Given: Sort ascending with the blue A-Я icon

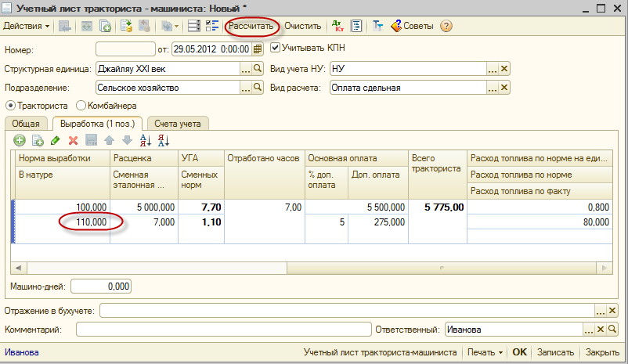Looking at the screenshot, I should pyautogui.click(x=145, y=140).
